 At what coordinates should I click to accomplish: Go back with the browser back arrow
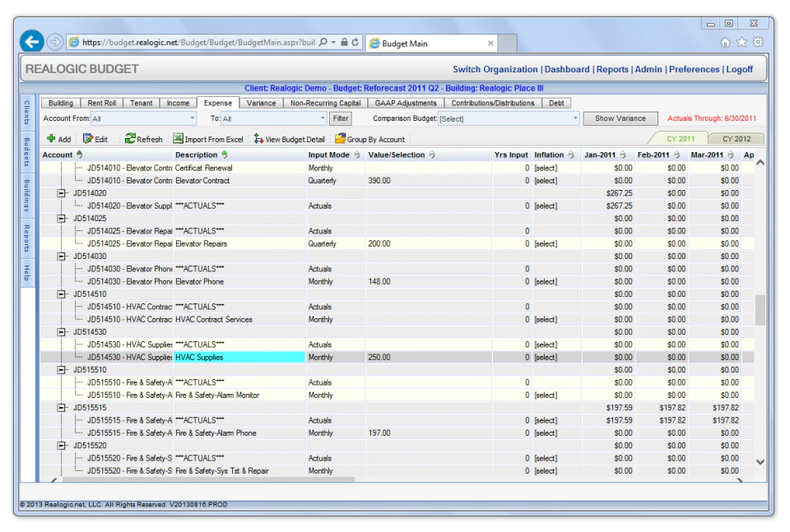coord(32,42)
